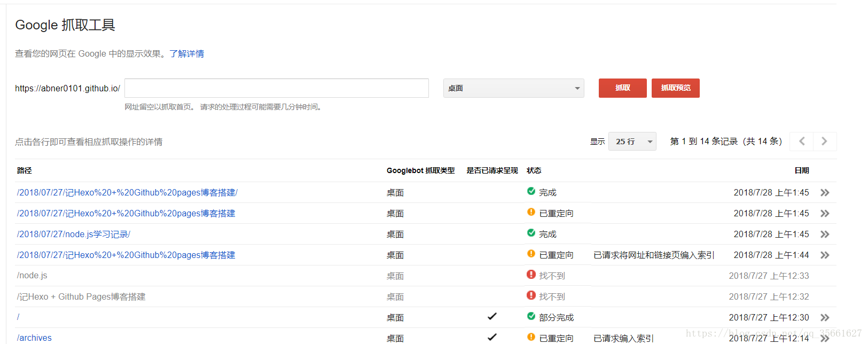Open the node.js学习记录 path link
Screen dimensions: 868x344
pos(74,234)
